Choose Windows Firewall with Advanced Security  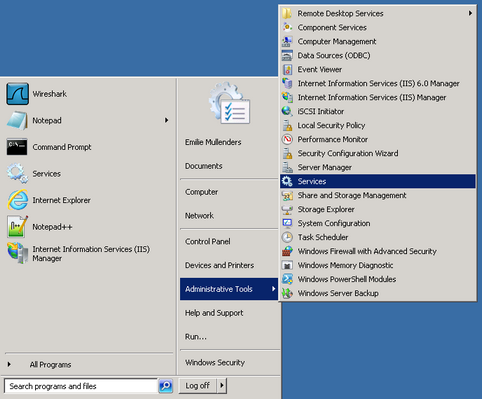(x=378, y=251)
